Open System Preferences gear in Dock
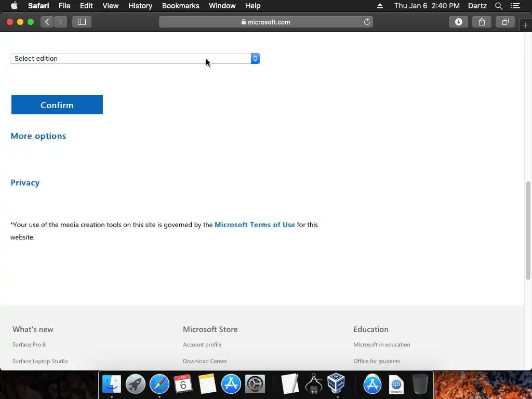This screenshot has height=399, width=532. click(x=255, y=384)
